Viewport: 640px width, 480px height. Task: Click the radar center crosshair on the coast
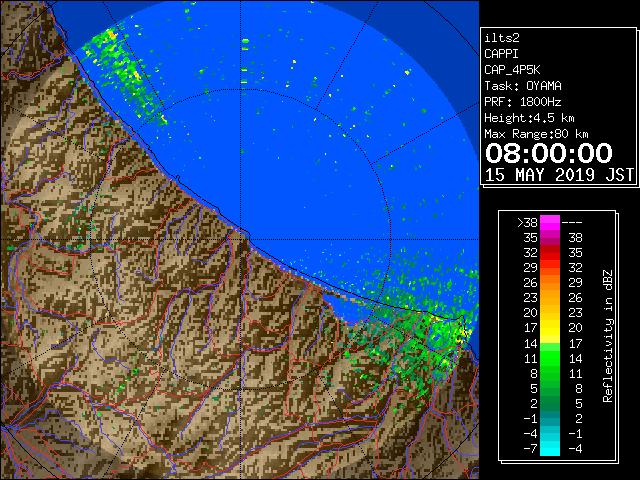(x=241, y=240)
